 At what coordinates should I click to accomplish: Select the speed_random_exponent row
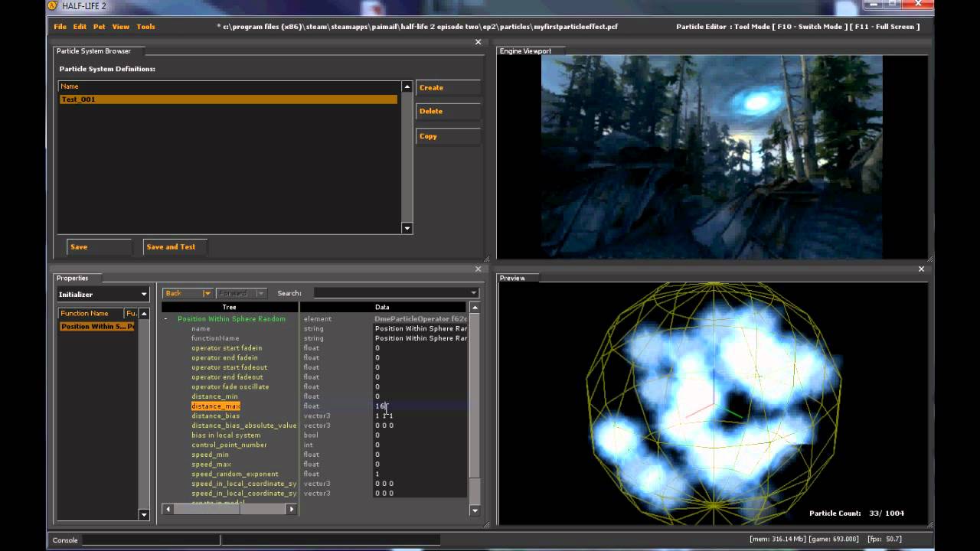pyautogui.click(x=235, y=474)
